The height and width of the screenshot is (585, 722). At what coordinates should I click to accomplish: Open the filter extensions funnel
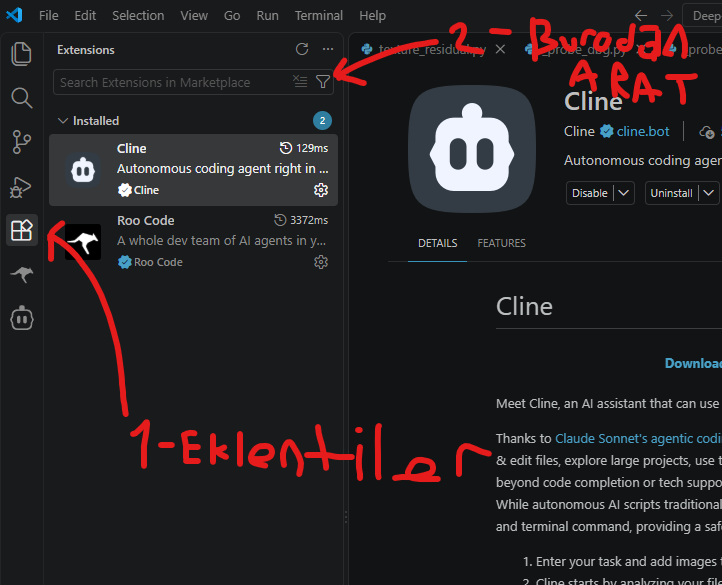click(323, 82)
